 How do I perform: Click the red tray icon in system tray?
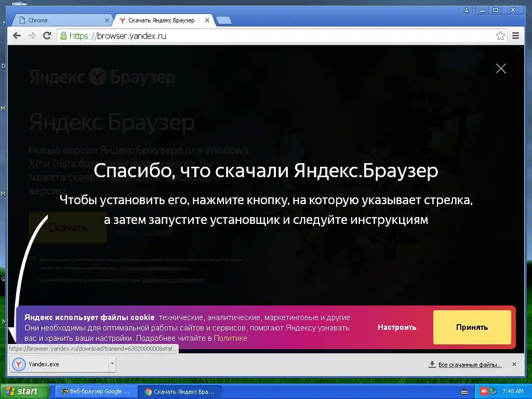point(484,391)
